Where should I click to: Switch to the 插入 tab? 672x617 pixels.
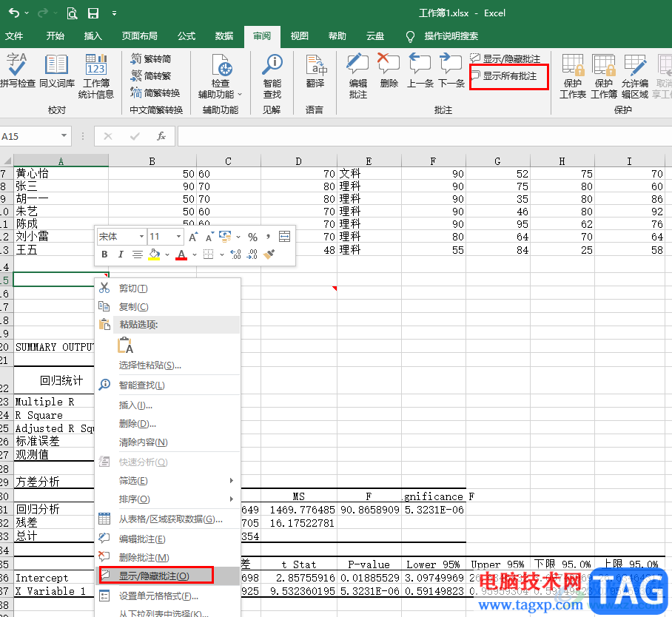click(x=93, y=36)
